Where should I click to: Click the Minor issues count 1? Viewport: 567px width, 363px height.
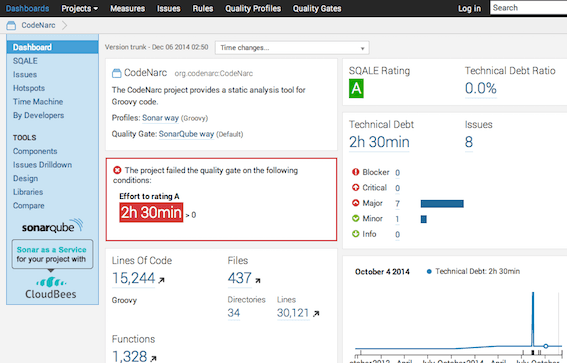pyautogui.click(x=397, y=219)
